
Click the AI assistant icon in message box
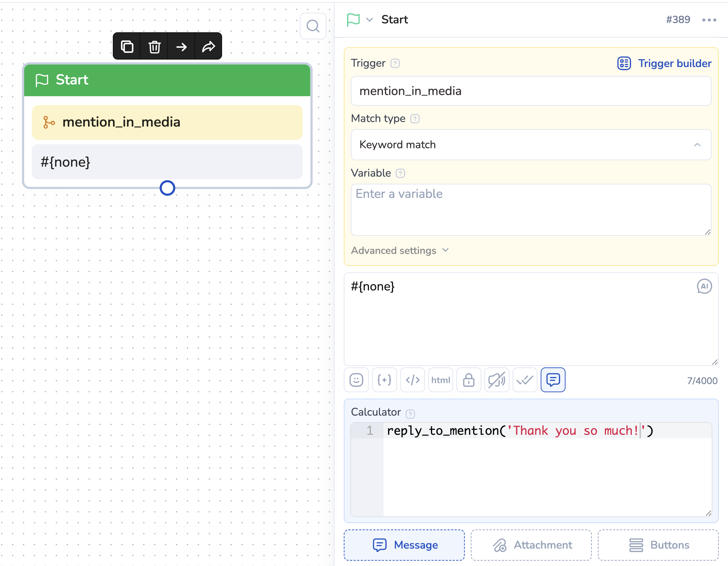[x=704, y=286]
